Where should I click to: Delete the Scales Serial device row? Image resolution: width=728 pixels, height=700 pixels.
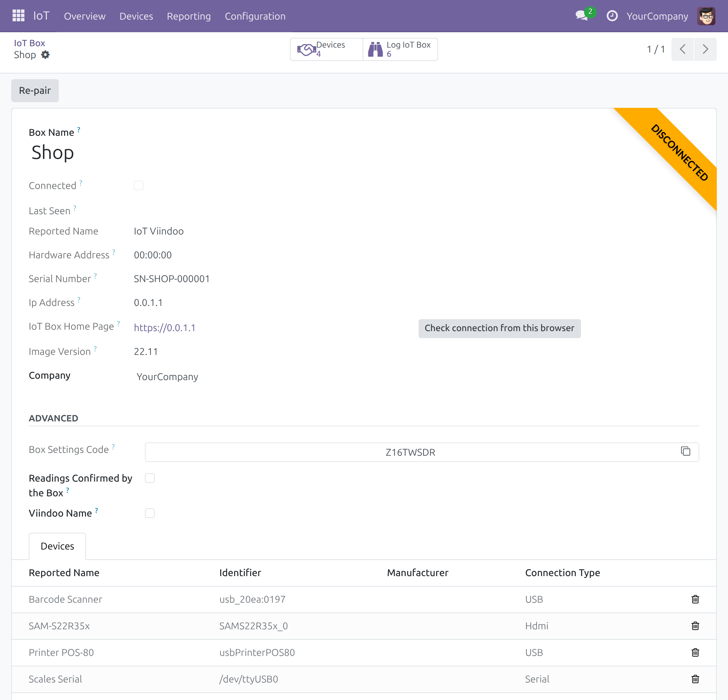[695, 679]
